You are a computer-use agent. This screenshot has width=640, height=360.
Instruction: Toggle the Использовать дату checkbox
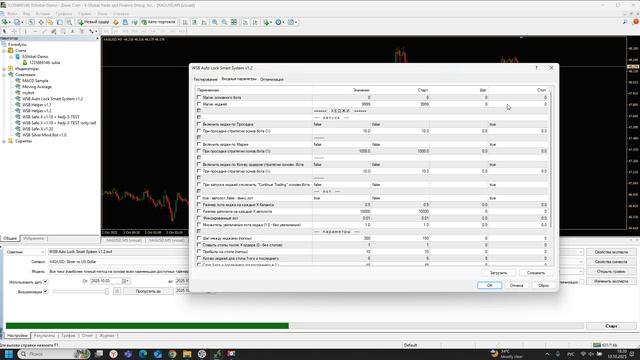tap(46, 282)
